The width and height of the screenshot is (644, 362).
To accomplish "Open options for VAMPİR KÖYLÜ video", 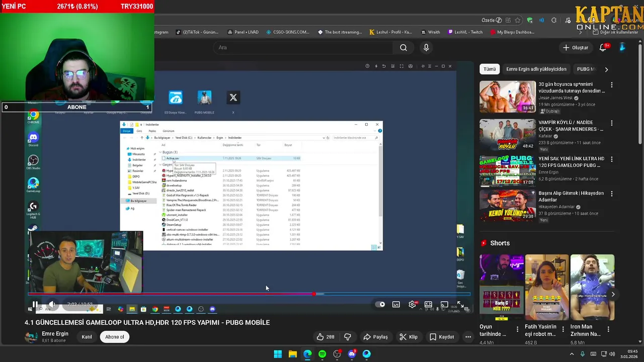I will click(612, 123).
